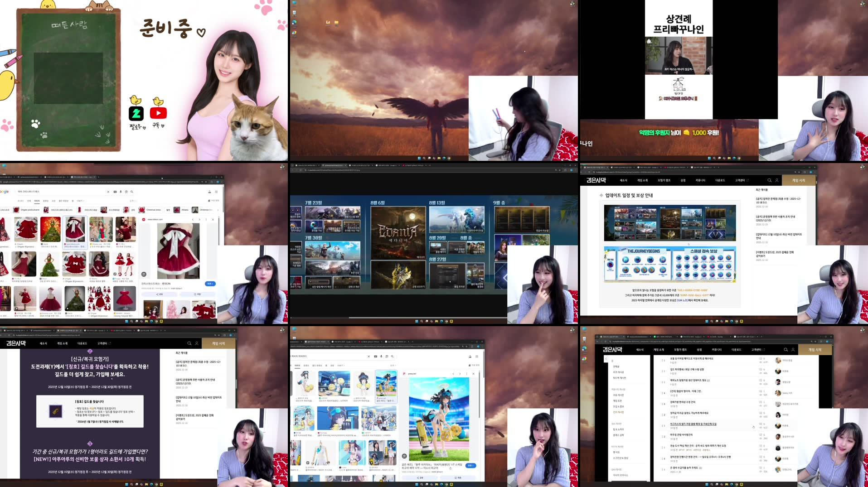Clear the Google search query with the X icon

point(108,192)
